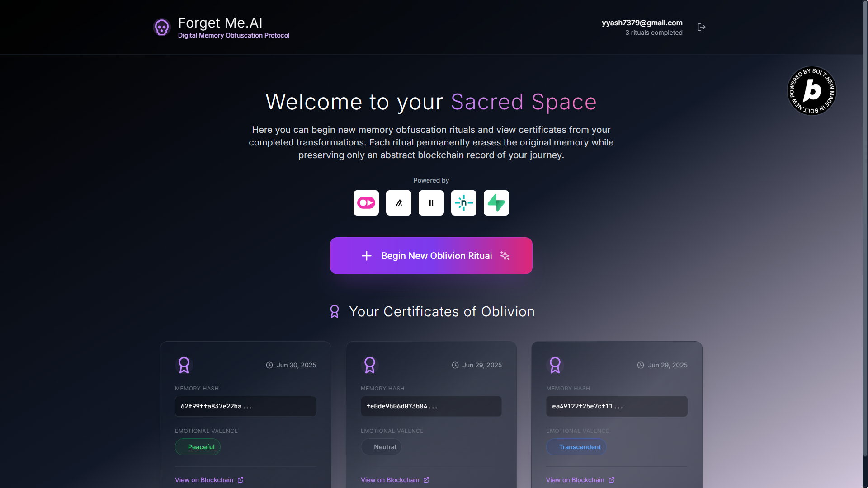The image size is (868, 488).
Task: Click the green Supabase bolt logo
Action: (x=496, y=203)
